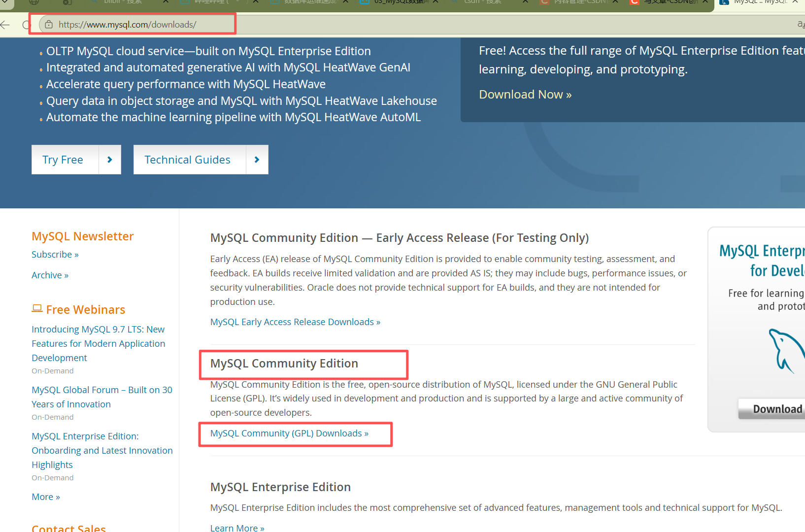Viewport: 805px width, 532px height.
Task: Show More » free webinars
Action: pos(46,497)
